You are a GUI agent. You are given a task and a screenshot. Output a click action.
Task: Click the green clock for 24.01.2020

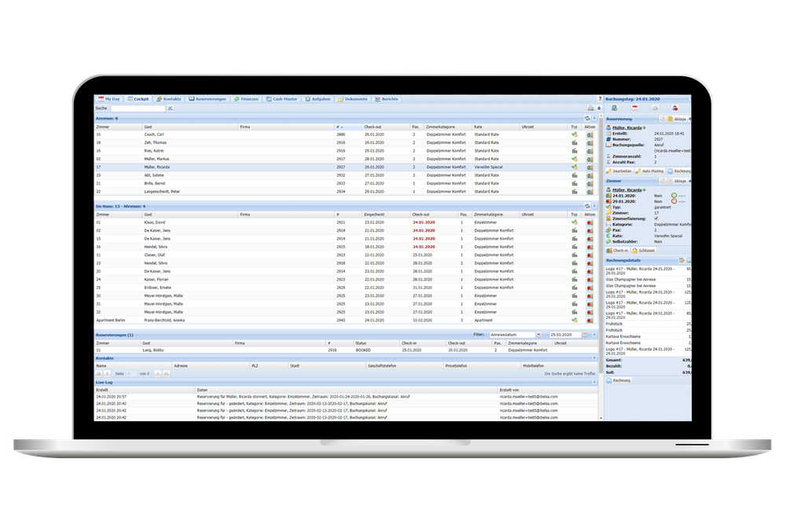pyautogui.click(x=674, y=196)
